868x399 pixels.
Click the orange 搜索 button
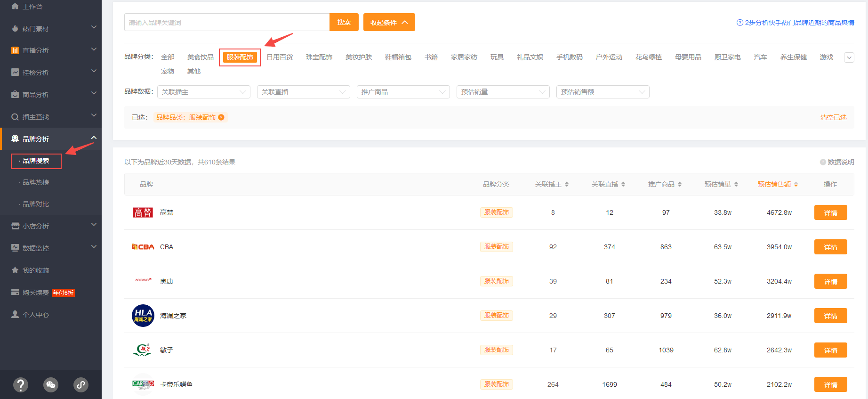[x=344, y=22]
